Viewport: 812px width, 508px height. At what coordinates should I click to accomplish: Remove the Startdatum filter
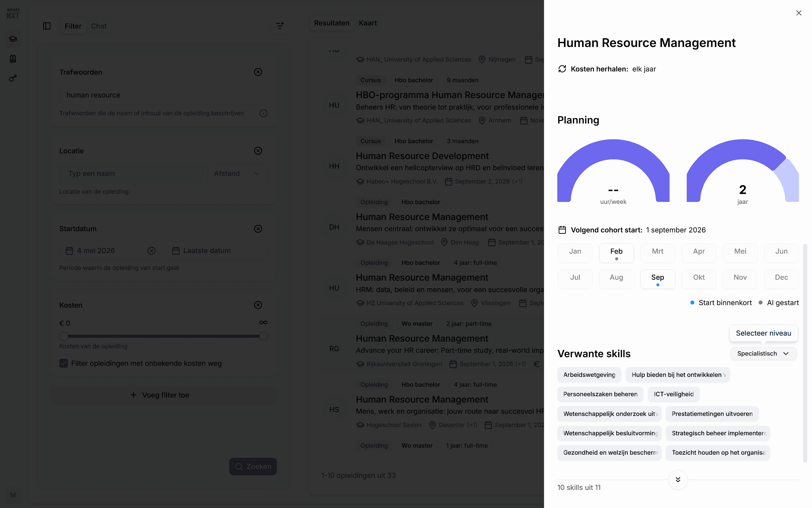click(258, 229)
